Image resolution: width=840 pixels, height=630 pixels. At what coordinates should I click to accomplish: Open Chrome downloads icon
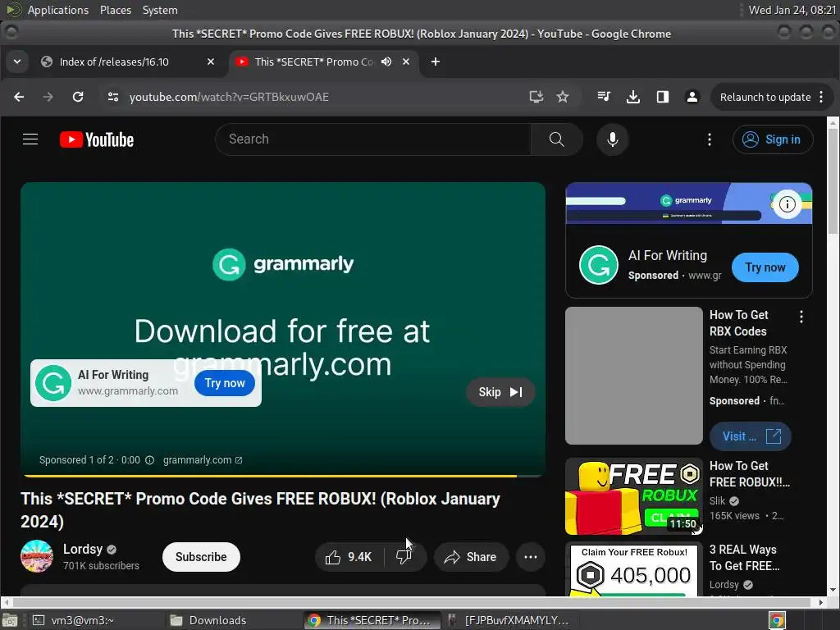[633, 97]
